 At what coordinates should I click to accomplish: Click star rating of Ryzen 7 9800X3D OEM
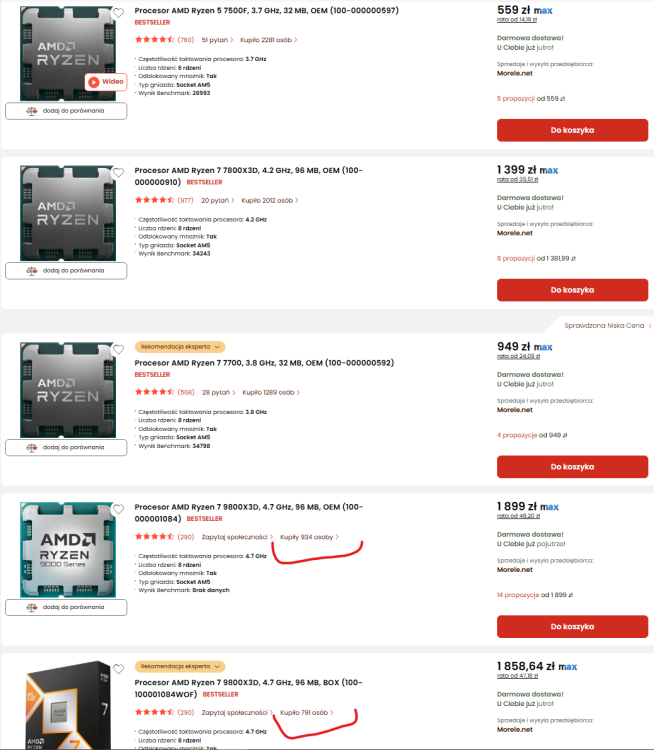pos(154,537)
